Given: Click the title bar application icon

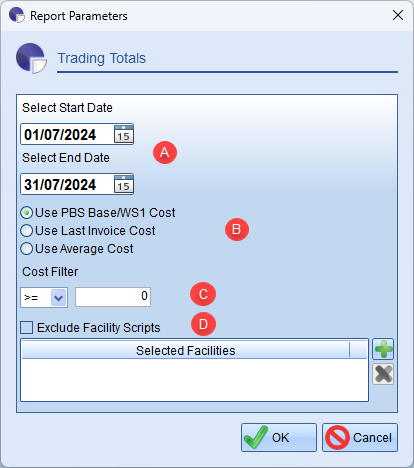Looking at the screenshot, I should coord(17,15).
